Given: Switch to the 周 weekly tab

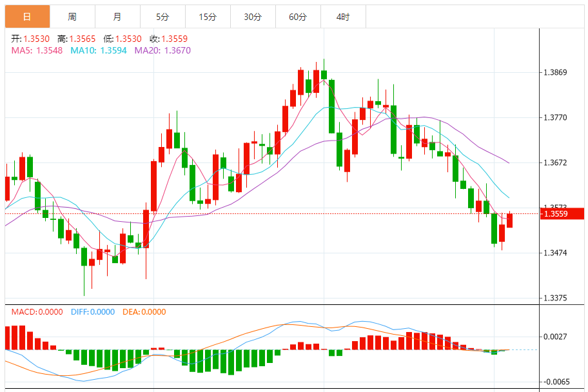Looking at the screenshot, I should click(x=72, y=17).
